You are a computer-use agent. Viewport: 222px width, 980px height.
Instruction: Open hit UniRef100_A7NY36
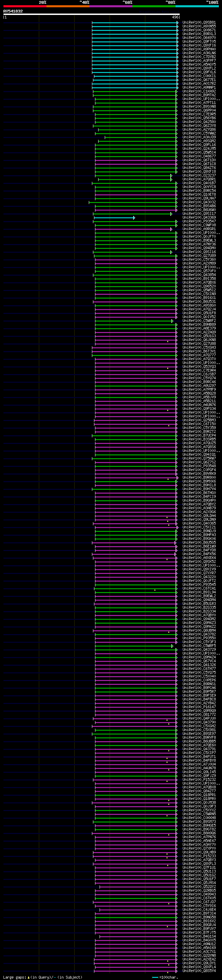199,245
